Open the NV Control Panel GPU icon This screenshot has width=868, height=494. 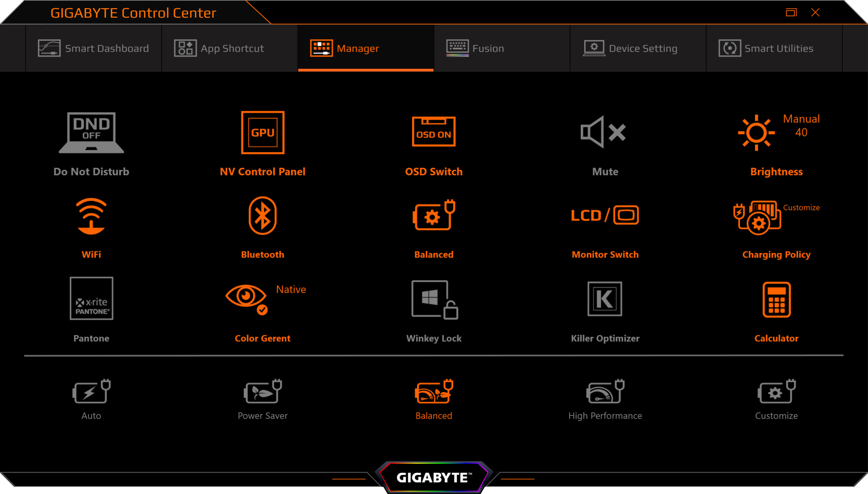click(x=262, y=133)
